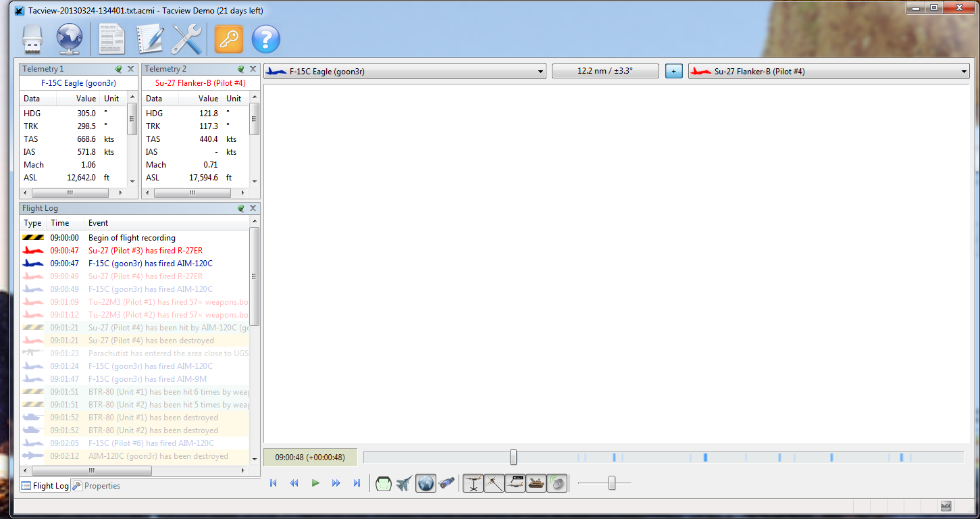
Task: Pin the Telemetry 1 panel
Action: [x=119, y=69]
